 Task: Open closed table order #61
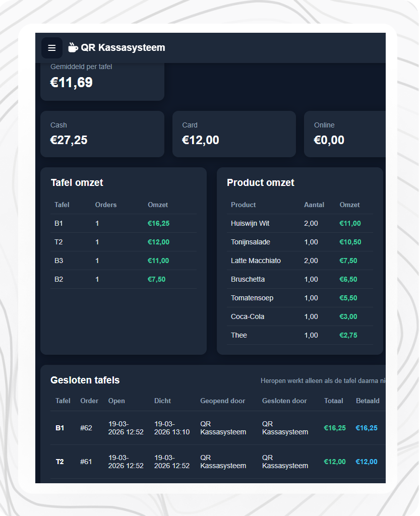(86, 462)
